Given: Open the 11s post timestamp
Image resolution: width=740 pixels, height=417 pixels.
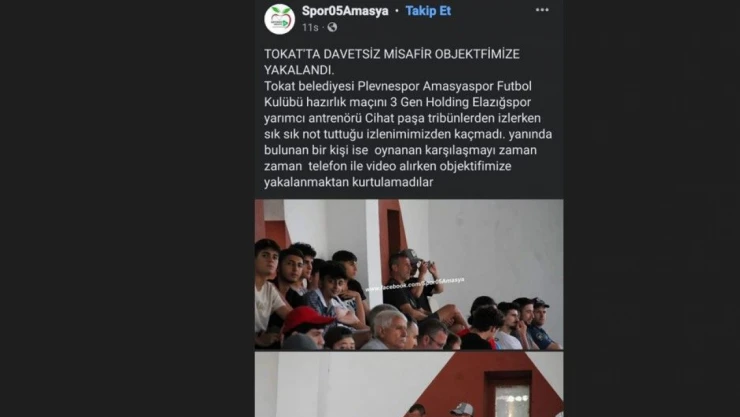Looking at the screenshot, I should pos(310,27).
